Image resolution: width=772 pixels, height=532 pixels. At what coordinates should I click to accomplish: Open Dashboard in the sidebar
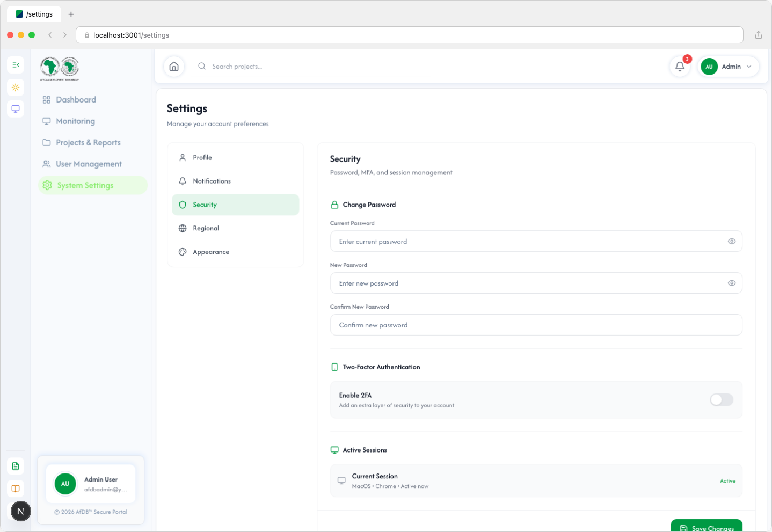92,100
